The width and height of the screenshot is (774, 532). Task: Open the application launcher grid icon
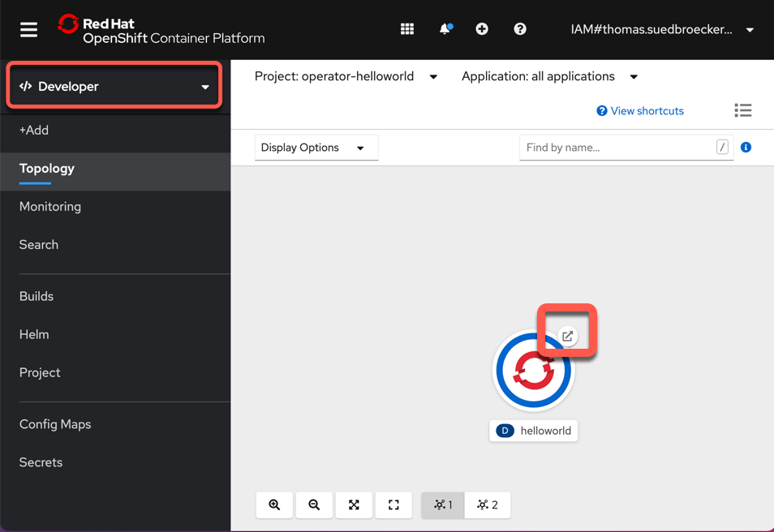[x=407, y=29]
